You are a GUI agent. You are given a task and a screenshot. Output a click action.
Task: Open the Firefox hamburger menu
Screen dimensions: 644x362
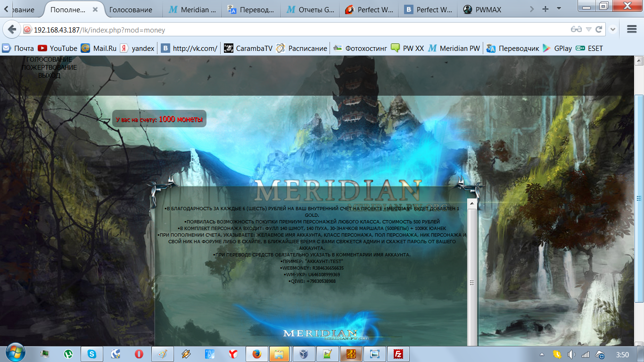632,29
